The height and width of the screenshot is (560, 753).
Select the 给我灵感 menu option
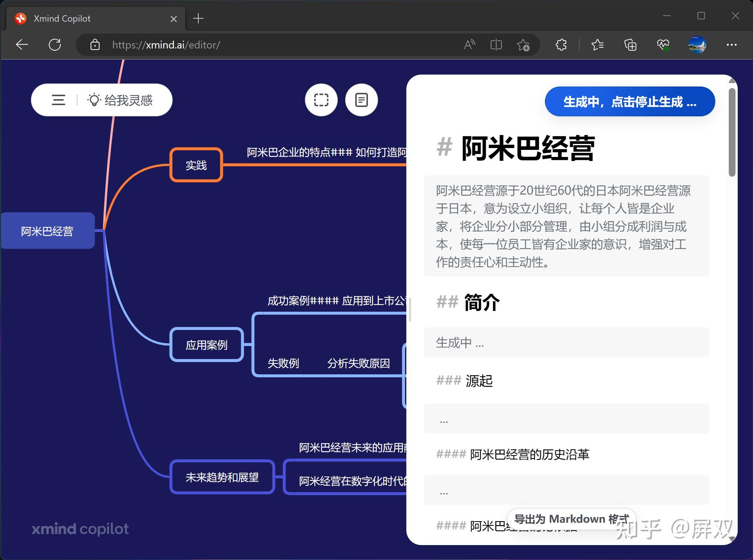129,100
